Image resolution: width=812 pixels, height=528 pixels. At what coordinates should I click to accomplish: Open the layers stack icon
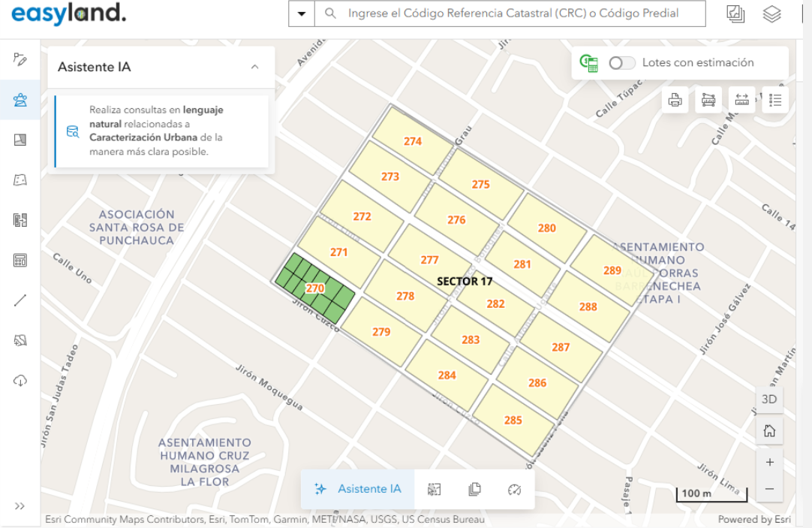pos(771,14)
